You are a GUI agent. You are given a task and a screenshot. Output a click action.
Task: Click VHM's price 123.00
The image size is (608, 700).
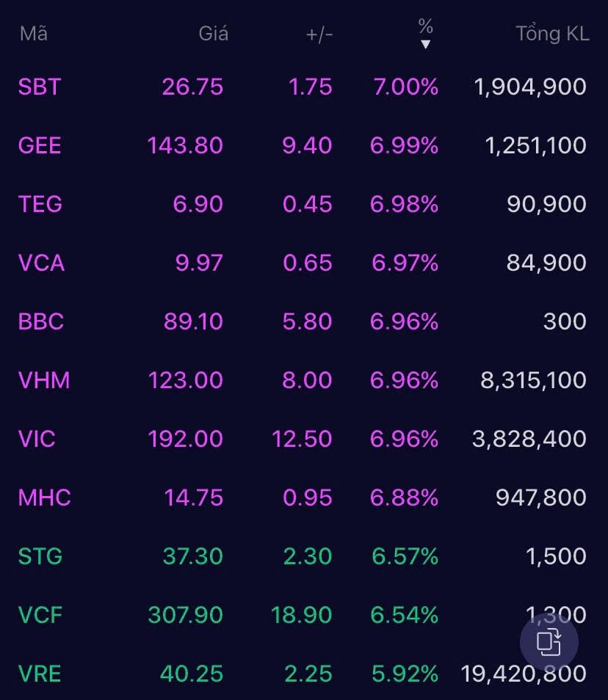pyautogui.click(x=185, y=380)
